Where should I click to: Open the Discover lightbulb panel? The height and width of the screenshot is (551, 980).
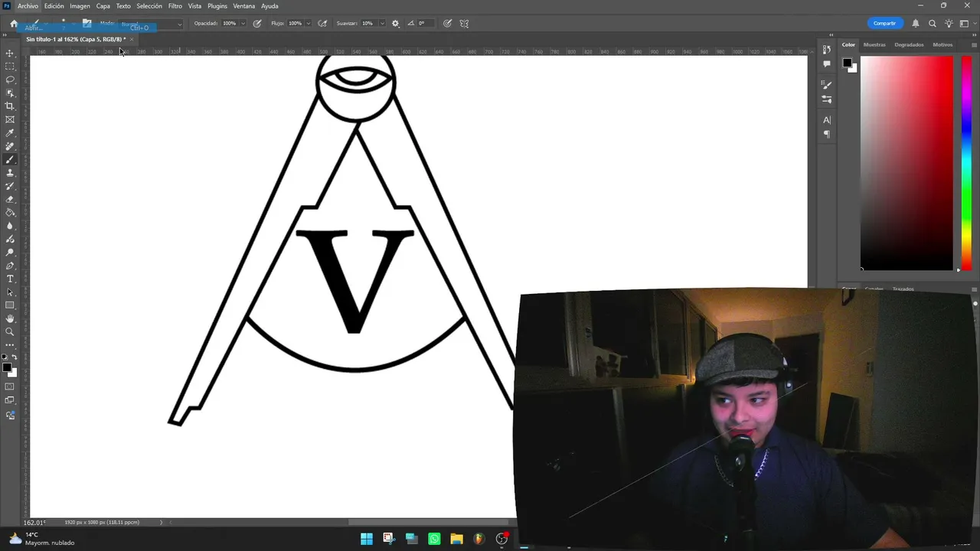pyautogui.click(x=949, y=23)
